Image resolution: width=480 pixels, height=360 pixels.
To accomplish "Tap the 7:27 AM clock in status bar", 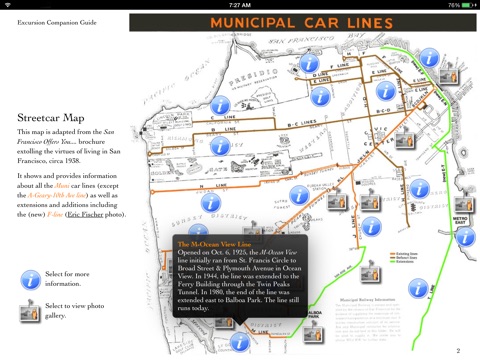I will tap(240, 5).
